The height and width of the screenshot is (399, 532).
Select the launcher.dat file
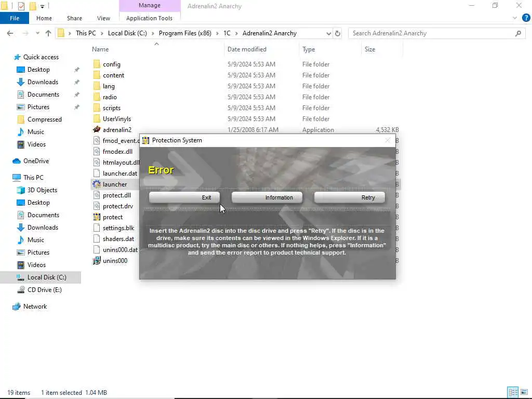pos(120,174)
